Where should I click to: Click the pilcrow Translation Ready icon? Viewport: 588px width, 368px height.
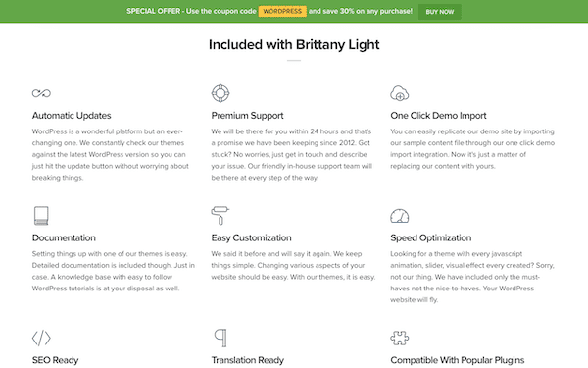220,338
